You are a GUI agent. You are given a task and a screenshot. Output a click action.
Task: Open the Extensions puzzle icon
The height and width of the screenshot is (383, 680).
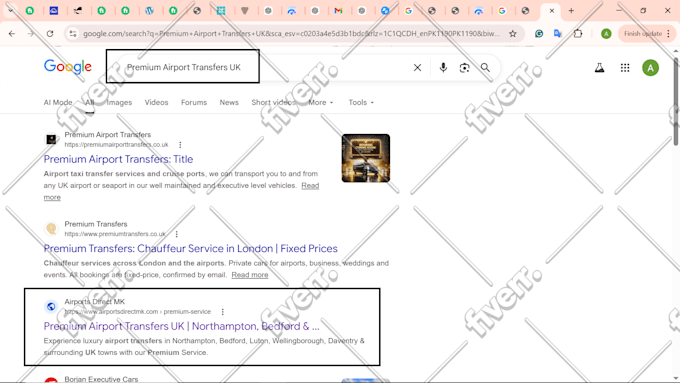(x=578, y=33)
